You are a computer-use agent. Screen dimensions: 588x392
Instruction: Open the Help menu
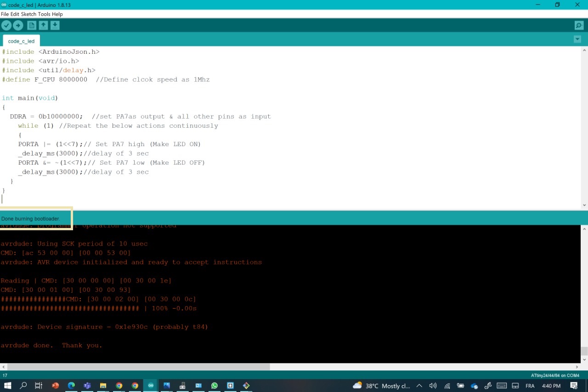click(x=57, y=14)
